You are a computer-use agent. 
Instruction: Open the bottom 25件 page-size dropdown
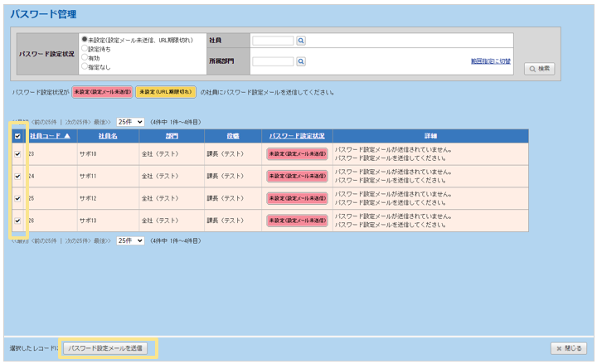(x=130, y=240)
